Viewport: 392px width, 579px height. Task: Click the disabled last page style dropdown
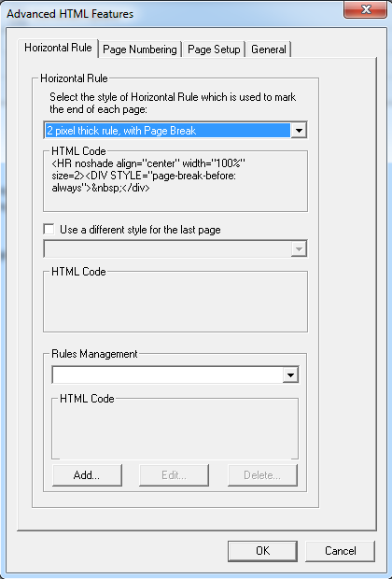[175, 249]
